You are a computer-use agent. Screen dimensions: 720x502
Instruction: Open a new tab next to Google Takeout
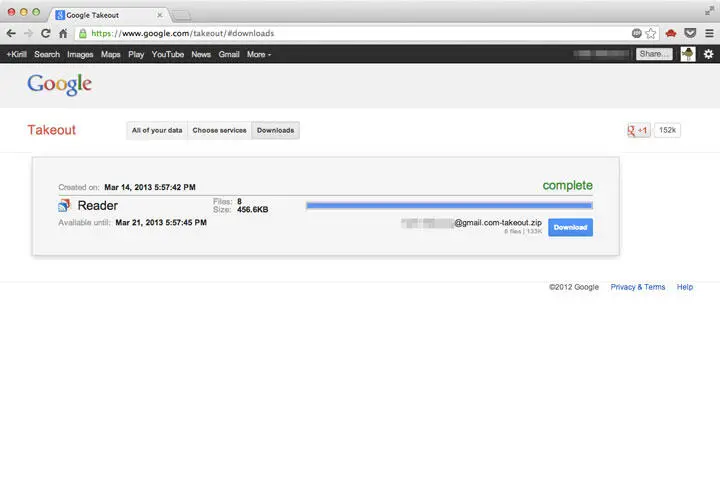pyautogui.click(x=181, y=16)
